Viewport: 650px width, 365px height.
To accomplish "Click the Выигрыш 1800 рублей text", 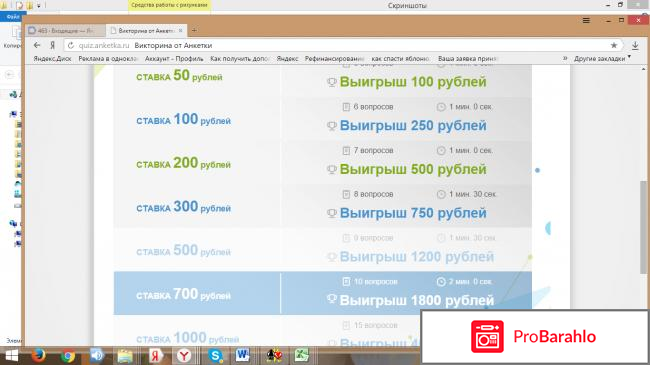I will (x=417, y=301).
